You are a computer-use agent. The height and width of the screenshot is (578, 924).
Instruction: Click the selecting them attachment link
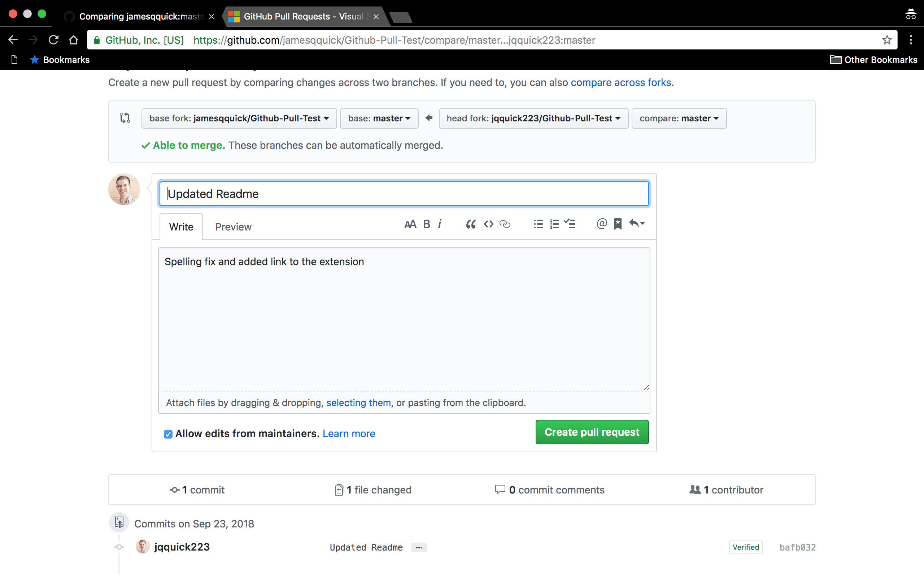click(x=358, y=402)
